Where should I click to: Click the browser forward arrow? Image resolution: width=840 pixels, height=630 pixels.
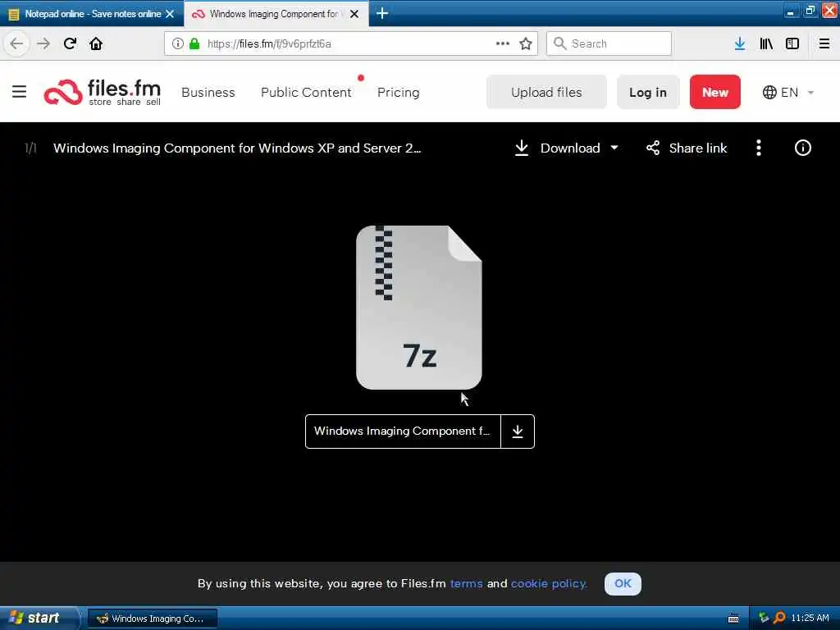click(43, 43)
